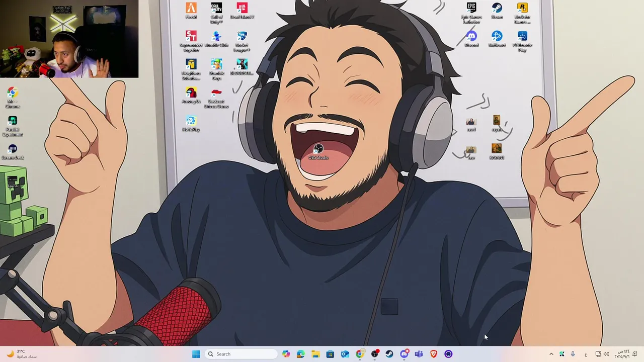This screenshot has width=644, height=362.
Task: Select Neighbors Suburban game icon
Action: pyautogui.click(x=191, y=69)
